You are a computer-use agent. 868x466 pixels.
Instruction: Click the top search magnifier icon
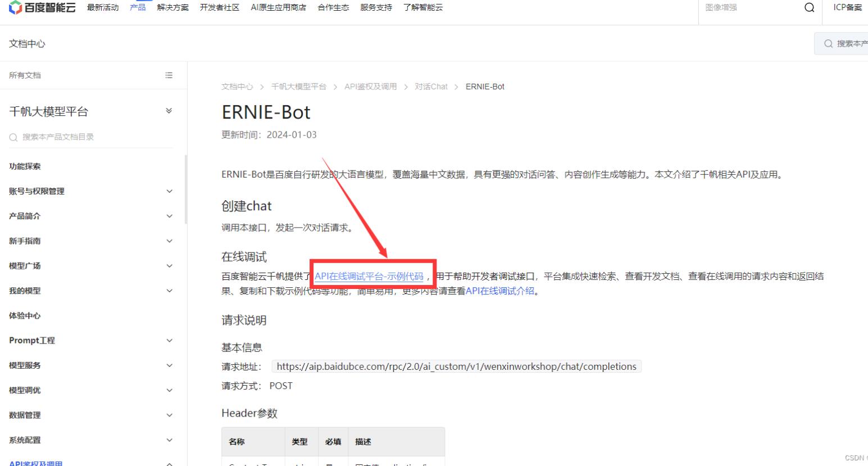pyautogui.click(x=809, y=7)
